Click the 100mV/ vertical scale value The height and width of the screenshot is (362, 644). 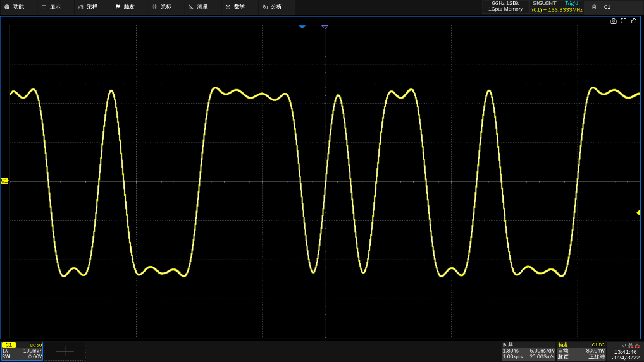(32, 351)
